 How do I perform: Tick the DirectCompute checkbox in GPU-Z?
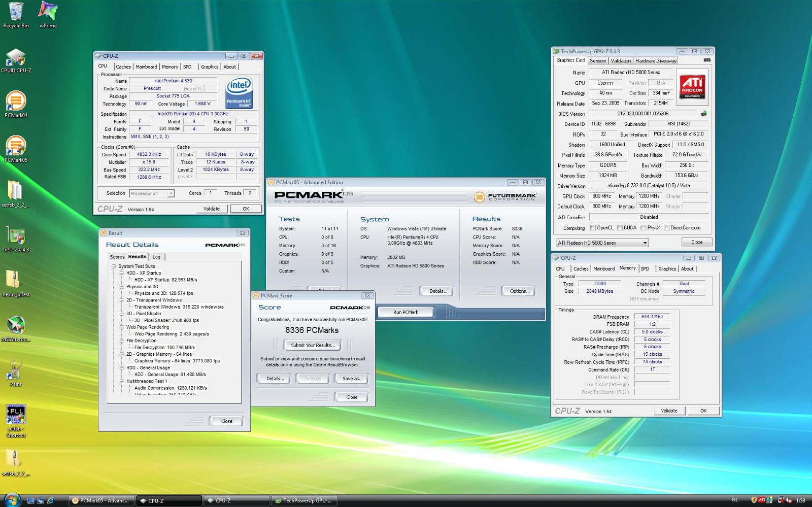666,228
